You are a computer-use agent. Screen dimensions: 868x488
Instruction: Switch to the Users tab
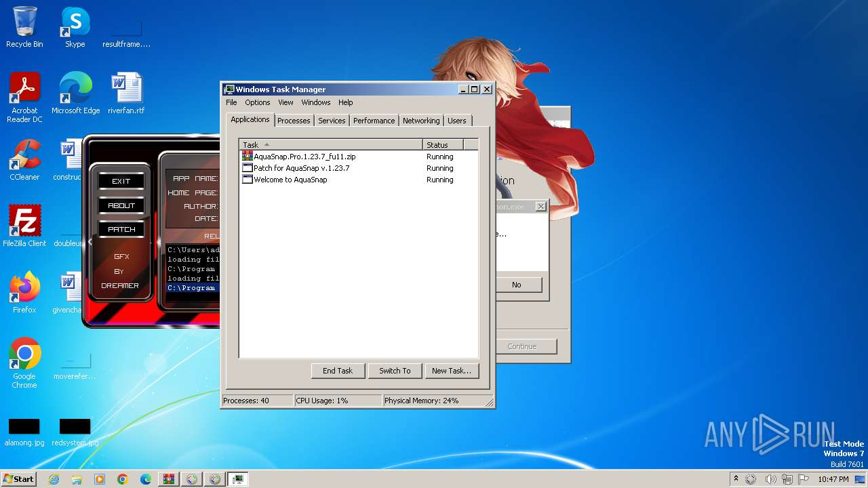(x=457, y=121)
